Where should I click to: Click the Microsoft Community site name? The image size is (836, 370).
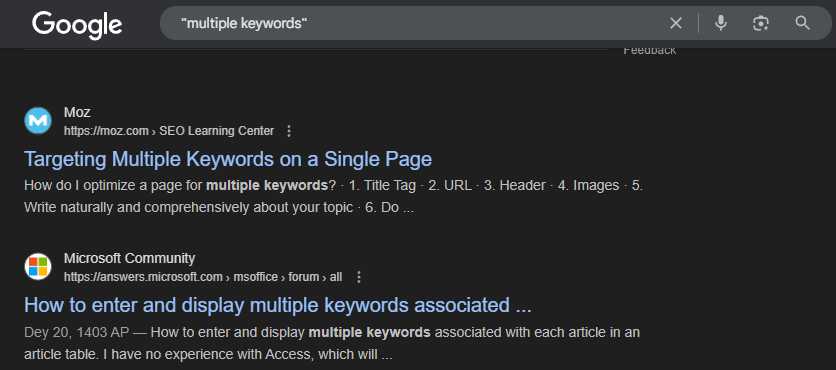pyautogui.click(x=130, y=259)
